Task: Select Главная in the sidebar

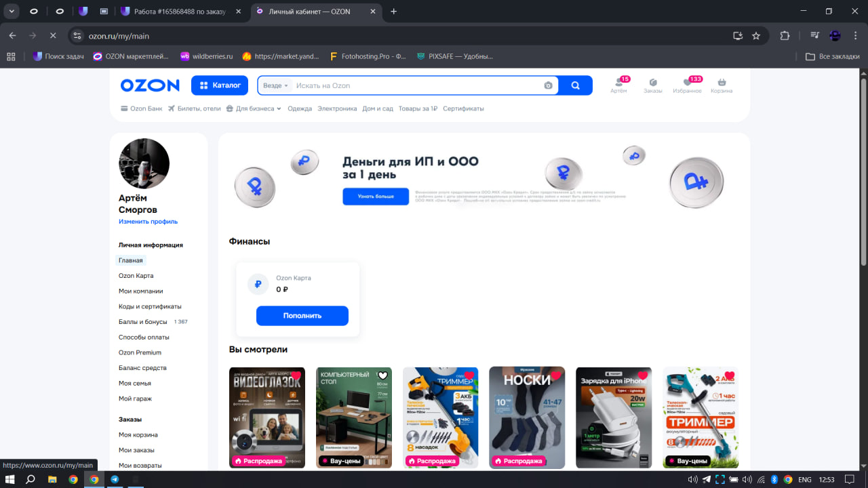Action: coord(131,260)
